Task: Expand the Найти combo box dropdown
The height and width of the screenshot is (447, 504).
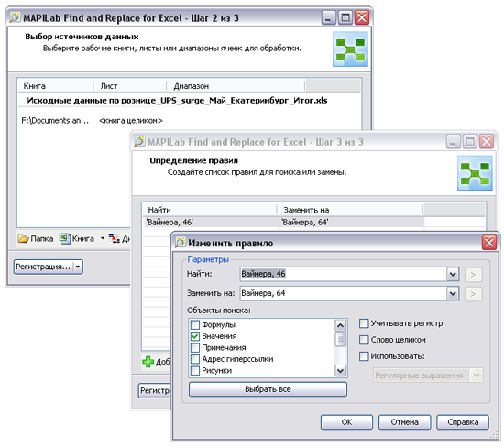Action: [453, 275]
